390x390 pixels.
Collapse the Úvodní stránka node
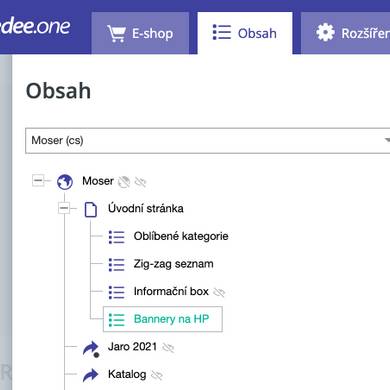point(64,208)
